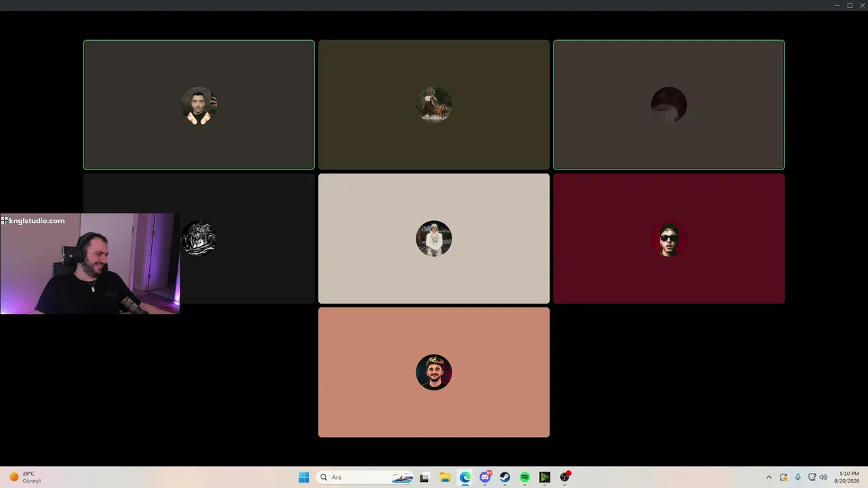Click the sync update tray icon
868x488 pixels.
tap(783, 477)
